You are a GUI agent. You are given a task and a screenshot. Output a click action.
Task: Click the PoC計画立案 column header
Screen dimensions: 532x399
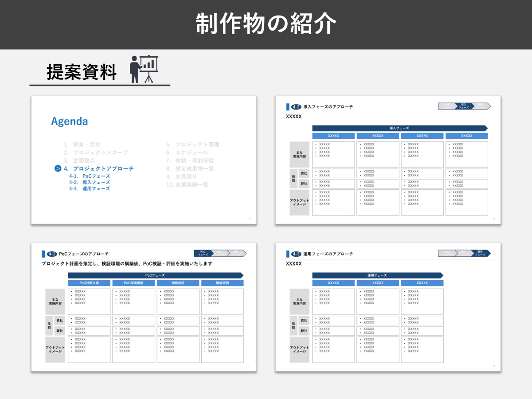(x=89, y=283)
